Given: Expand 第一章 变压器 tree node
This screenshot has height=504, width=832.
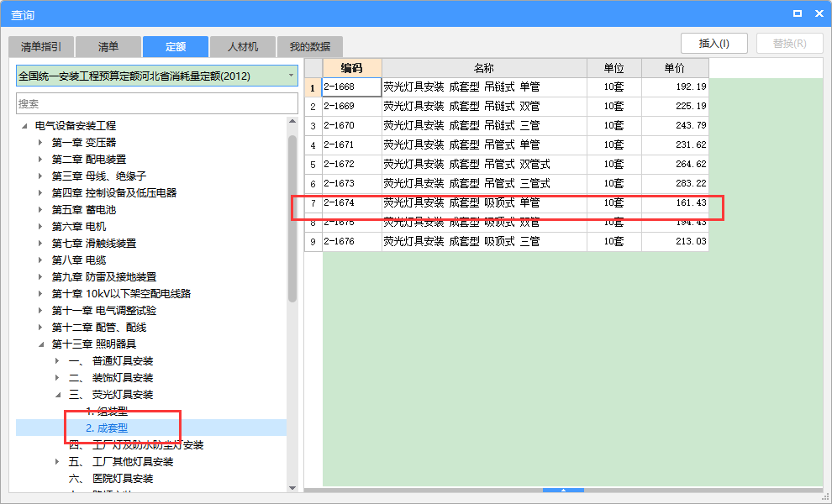Looking at the screenshot, I should point(40,143).
